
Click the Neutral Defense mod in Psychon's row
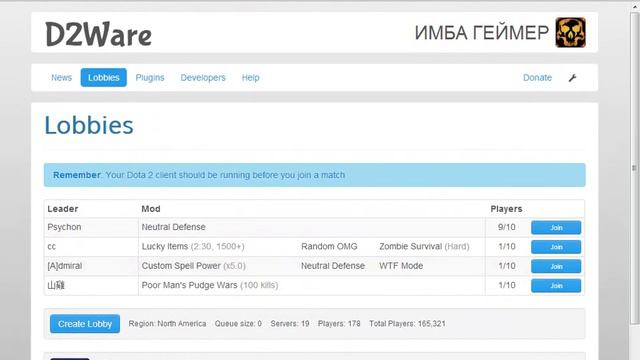click(x=173, y=227)
